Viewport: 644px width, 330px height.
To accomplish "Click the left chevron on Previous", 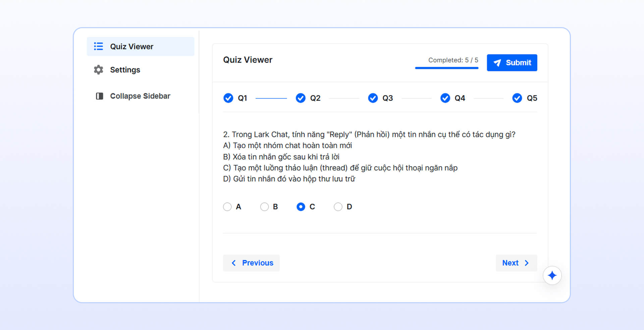I will coord(234,263).
